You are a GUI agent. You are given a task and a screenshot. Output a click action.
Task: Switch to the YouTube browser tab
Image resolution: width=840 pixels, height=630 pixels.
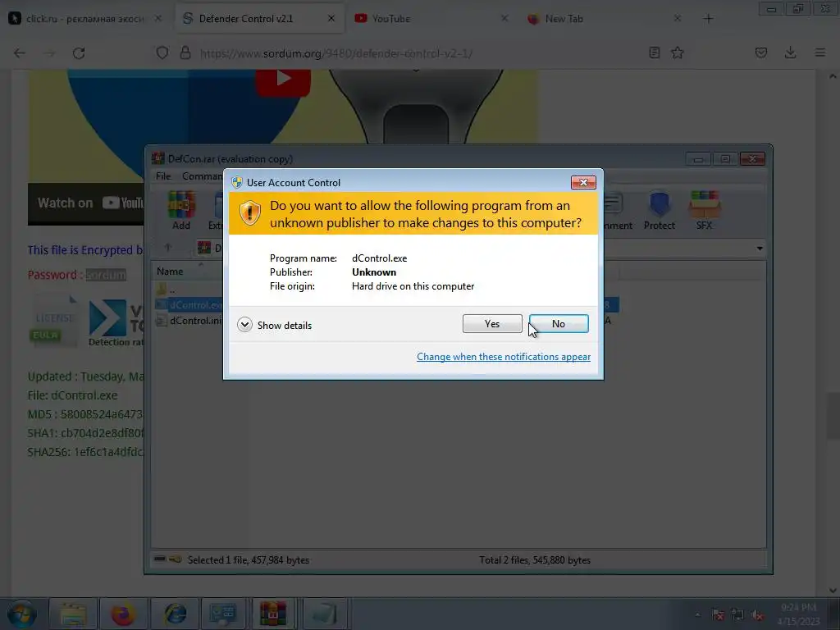(x=431, y=19)
